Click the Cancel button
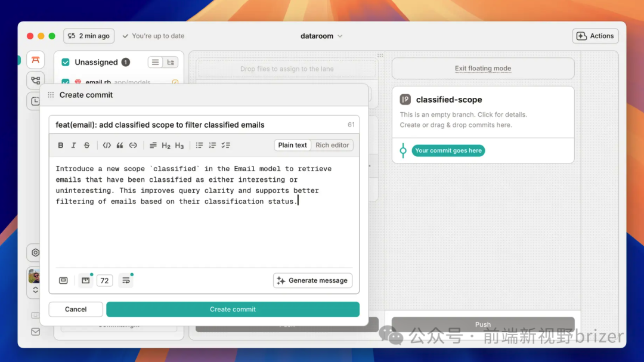The image size is (644, 362). pyautogui.click(x=76, y=309)
